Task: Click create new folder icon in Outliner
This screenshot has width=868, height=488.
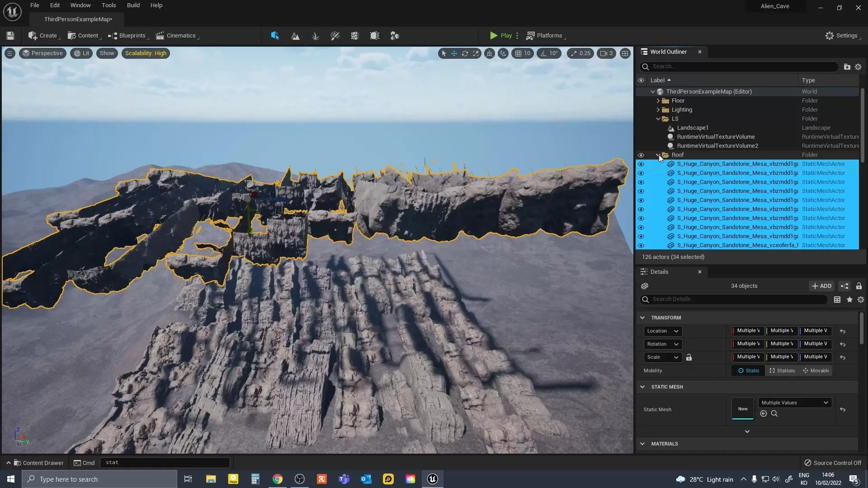Action: pyautogui.click(x=847, y=67)
